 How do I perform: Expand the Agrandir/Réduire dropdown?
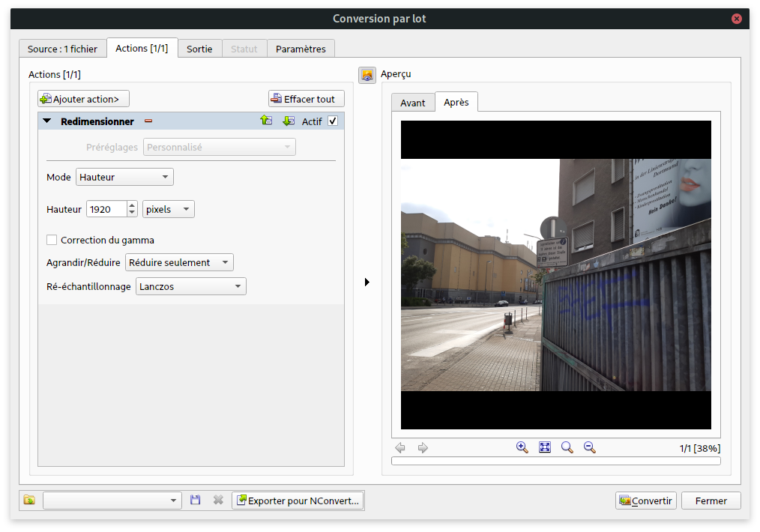[x=179, y=262]
